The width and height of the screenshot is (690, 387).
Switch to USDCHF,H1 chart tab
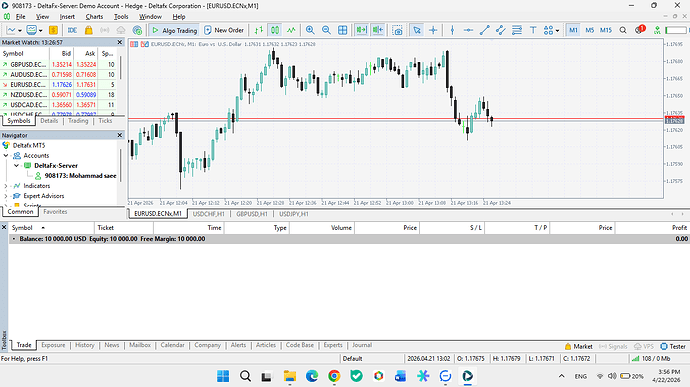pyautogui.click(x=209, y=214)
